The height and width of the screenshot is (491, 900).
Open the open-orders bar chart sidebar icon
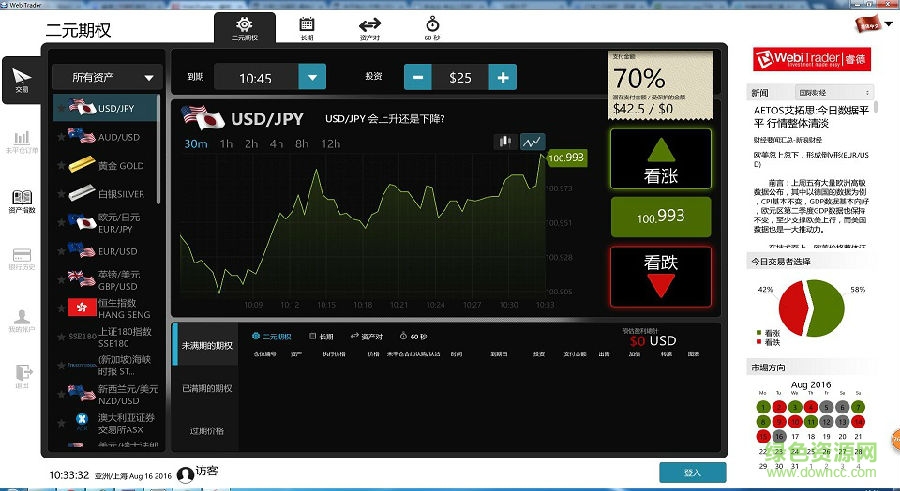click(x=22, y=142)
